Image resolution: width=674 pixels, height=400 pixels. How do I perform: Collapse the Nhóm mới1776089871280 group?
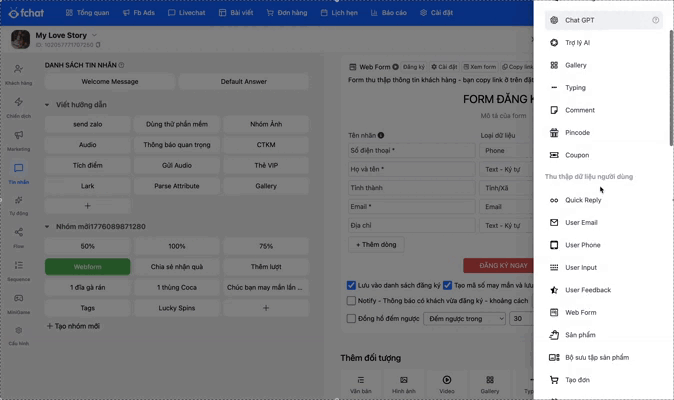tap(47, 227)
